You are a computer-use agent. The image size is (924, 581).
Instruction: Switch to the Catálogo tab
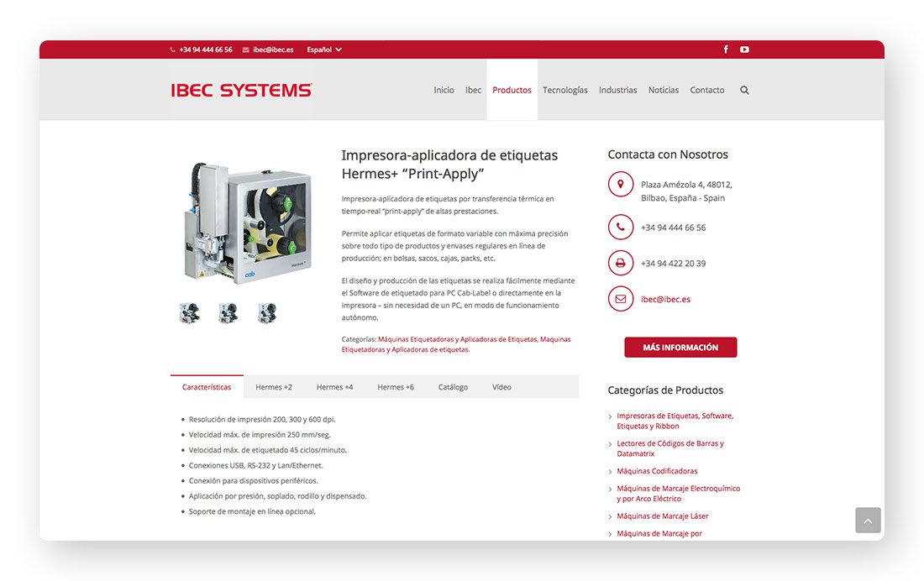point(453,387)
